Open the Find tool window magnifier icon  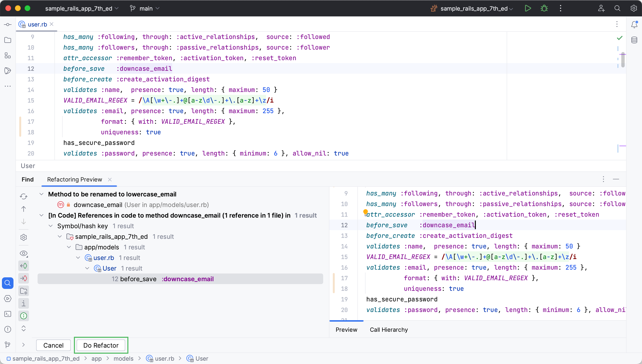[8, 283]
